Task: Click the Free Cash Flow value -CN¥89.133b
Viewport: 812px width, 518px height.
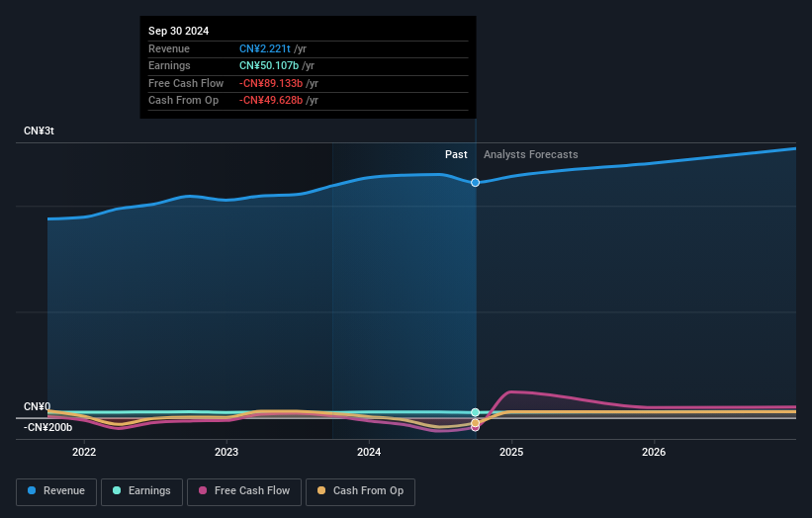Action: [x=271, y=83]
